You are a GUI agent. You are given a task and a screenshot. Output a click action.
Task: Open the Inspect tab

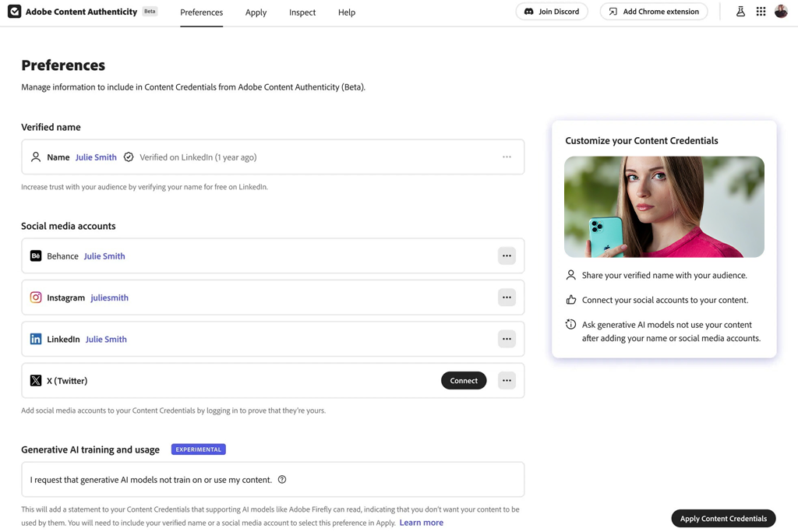(x=302, y=12)
